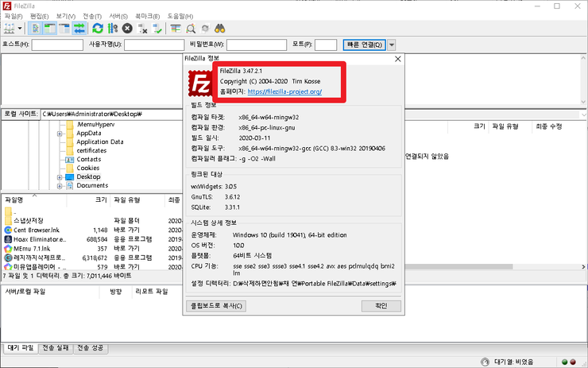588x368 pixels.
Task: Reconnect to the last server
Action: click(157, 29)
